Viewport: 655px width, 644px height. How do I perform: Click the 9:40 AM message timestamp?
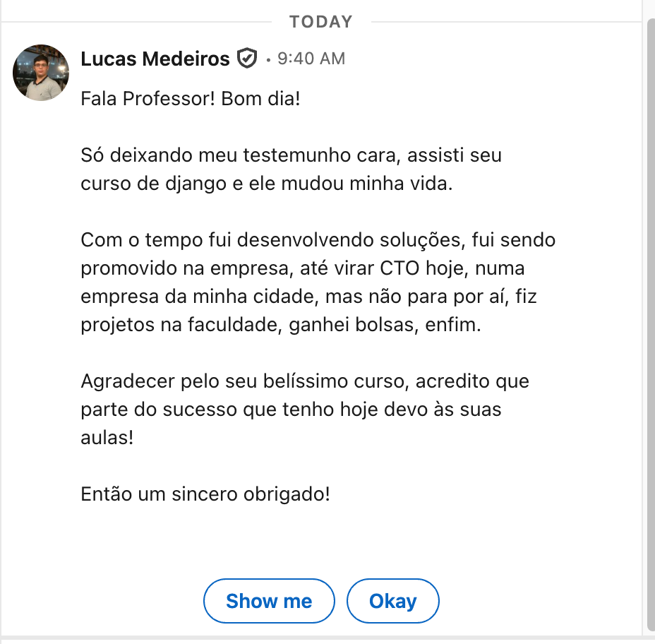(x=311, y=59)
